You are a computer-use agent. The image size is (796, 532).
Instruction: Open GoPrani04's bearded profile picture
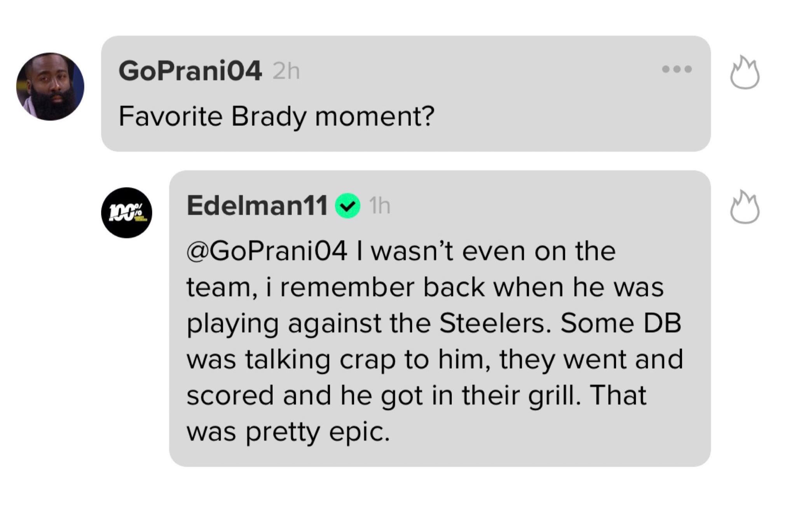[x=50, y=86]
